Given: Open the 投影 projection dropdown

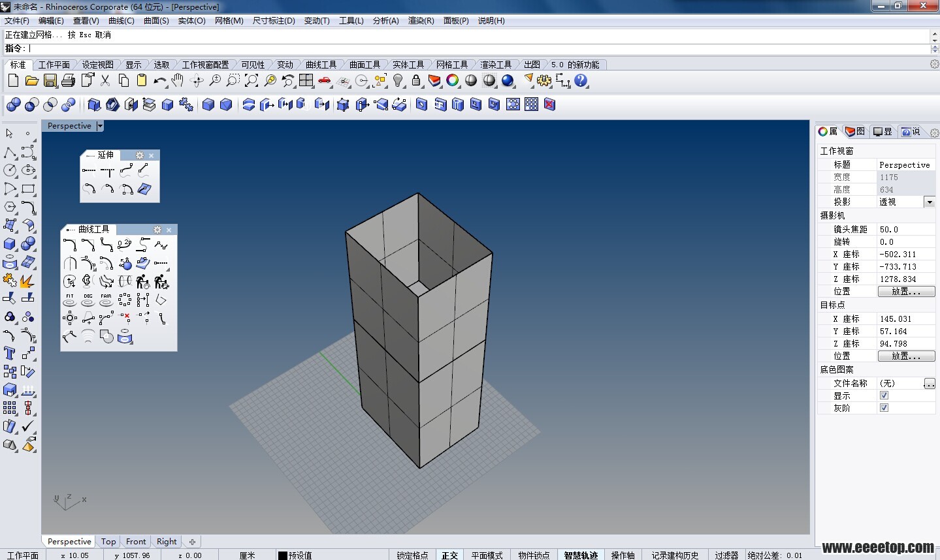Looking at the screenshot, I should pyautogui.click(x=930, y=202).
